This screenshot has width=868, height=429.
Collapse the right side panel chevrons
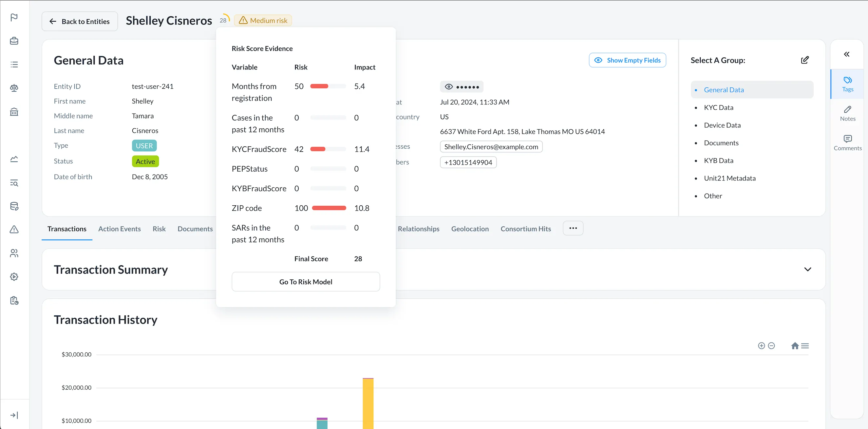point(846,54)
